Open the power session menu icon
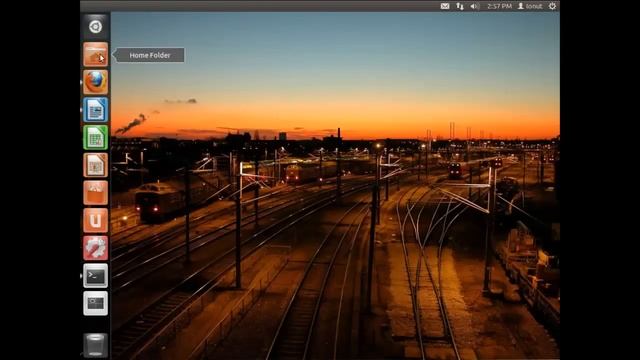Viewport: 640px width, 360px height. point(552,6)
